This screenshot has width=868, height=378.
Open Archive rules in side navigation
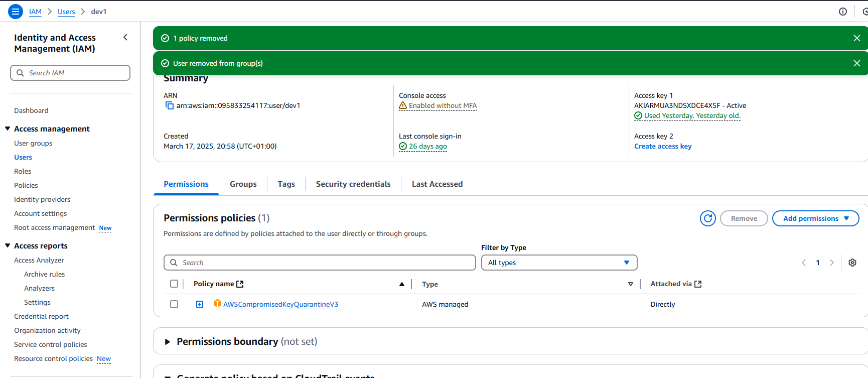pyautogui.click(x=45, y=274)
